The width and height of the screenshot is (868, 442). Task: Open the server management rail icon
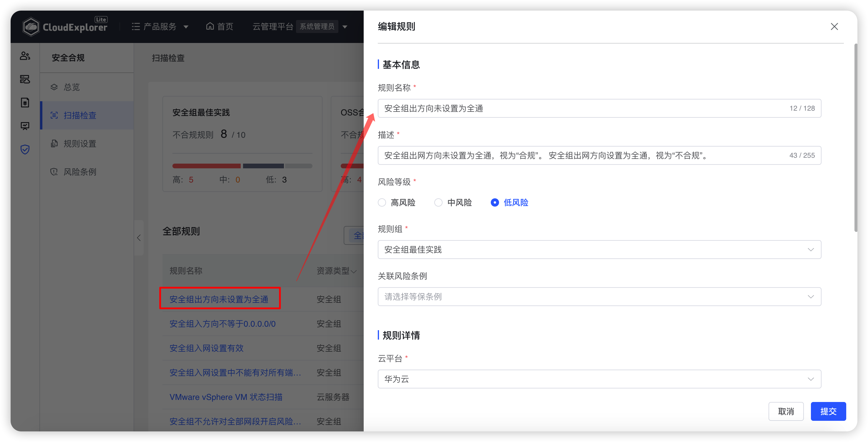click(x=25, y=79)
